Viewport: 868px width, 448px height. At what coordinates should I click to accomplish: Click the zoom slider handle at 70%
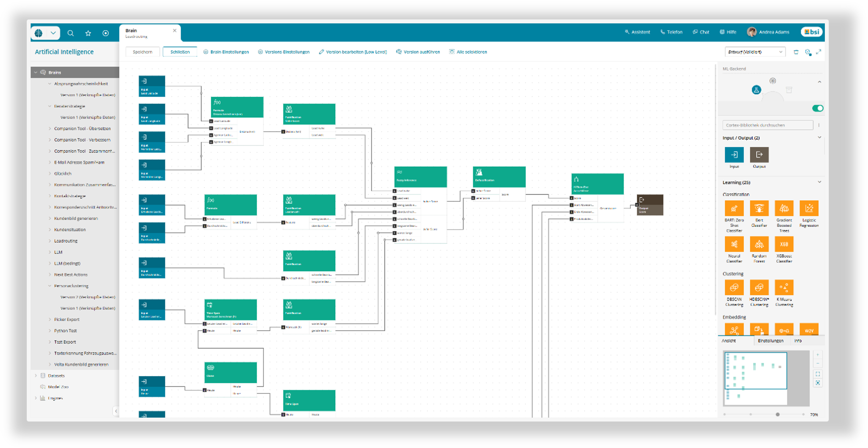(777, 414)
